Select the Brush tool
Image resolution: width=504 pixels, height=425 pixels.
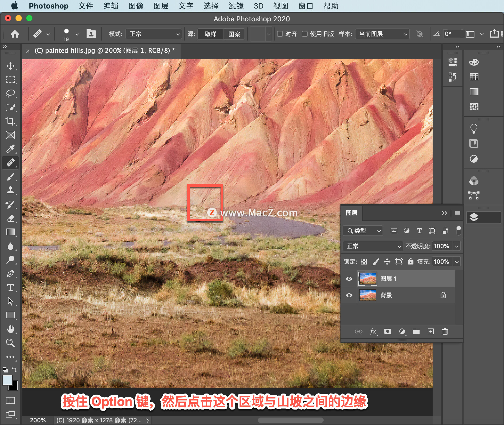[10, 177]
